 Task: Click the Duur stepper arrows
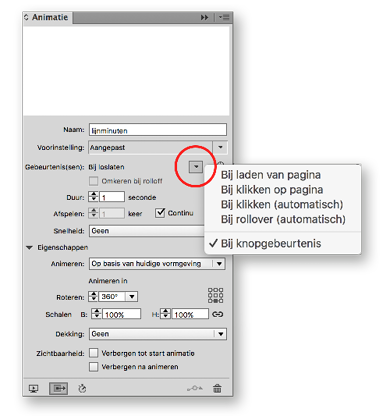click(x=93, y=197)
